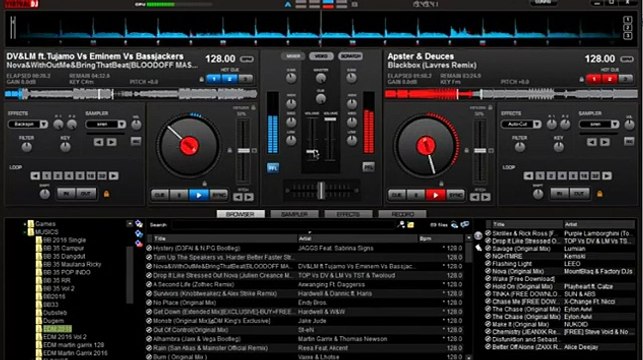Pause the right deck
The height and width of the screenshot is (360, 643).
416,195
